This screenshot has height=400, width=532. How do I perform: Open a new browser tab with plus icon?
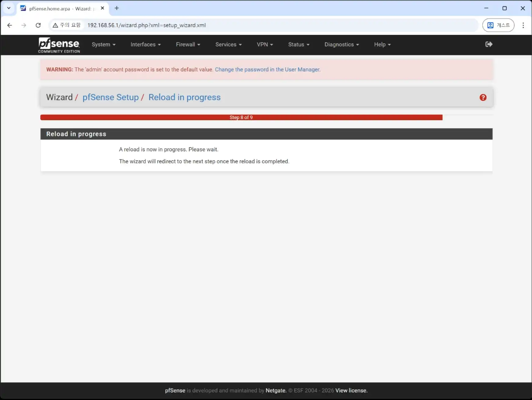coord(117,8)
